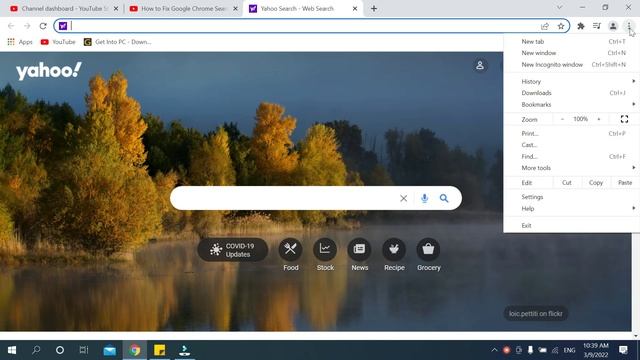Open a new tab with plus button
Screen dimensions: 640x360
point(374,9)
